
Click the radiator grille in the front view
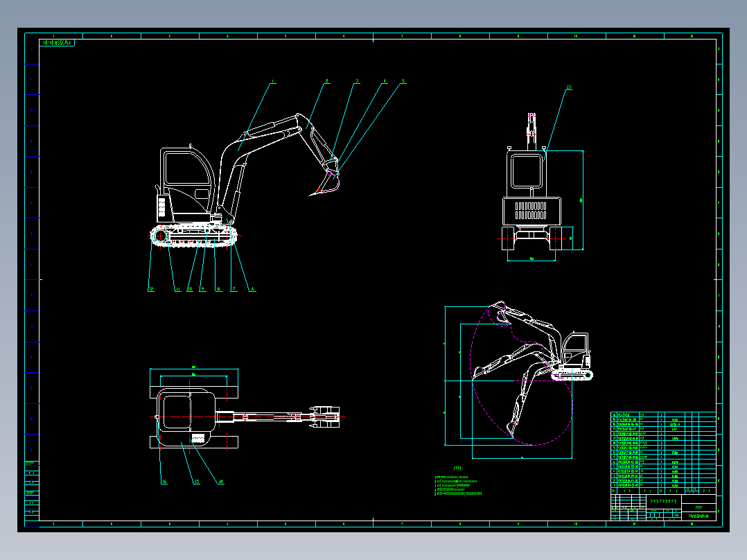pyautogui.click(x=531, y=211)
